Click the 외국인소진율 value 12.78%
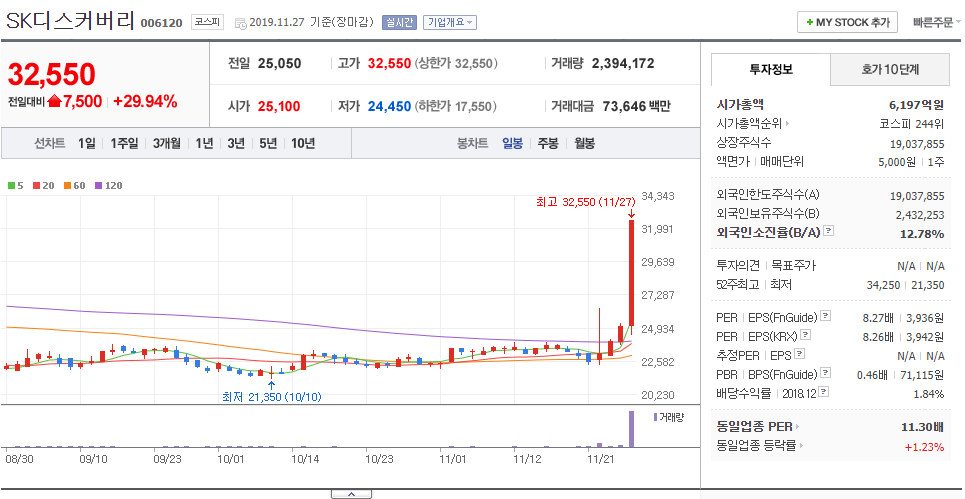Screen dimensions: 965x499 pyautogui.click(x=922, y=233)
